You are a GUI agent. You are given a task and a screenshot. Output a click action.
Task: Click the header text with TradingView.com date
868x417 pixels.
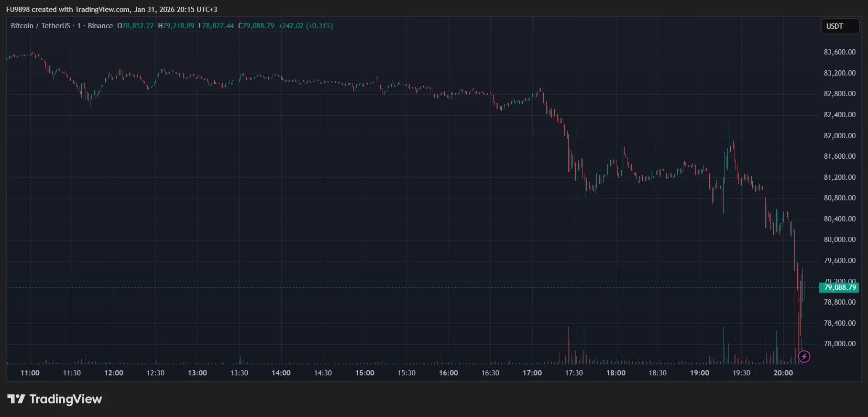pyautogui.click(x=111, y=10)
